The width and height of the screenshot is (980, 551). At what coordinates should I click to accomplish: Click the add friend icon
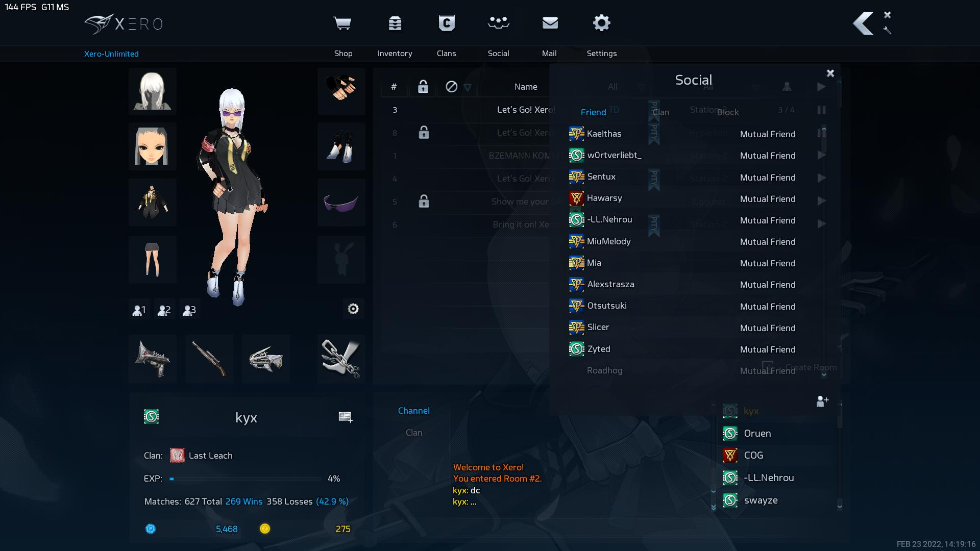pos(822,402)
